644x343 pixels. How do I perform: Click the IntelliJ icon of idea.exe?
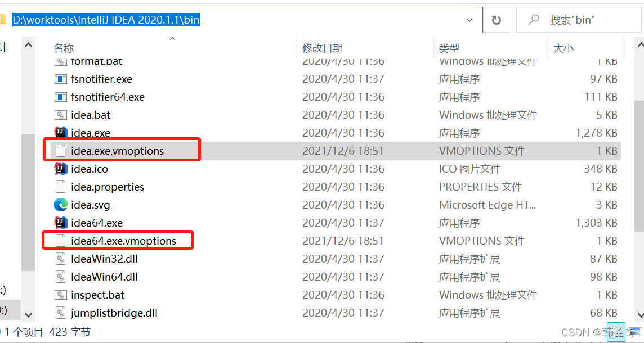tap(61, 133)
